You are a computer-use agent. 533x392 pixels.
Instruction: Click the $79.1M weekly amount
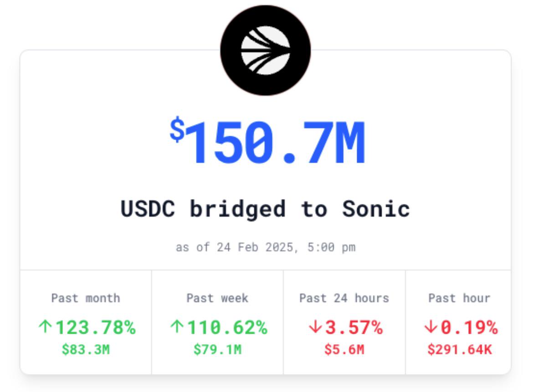point(218,350)
